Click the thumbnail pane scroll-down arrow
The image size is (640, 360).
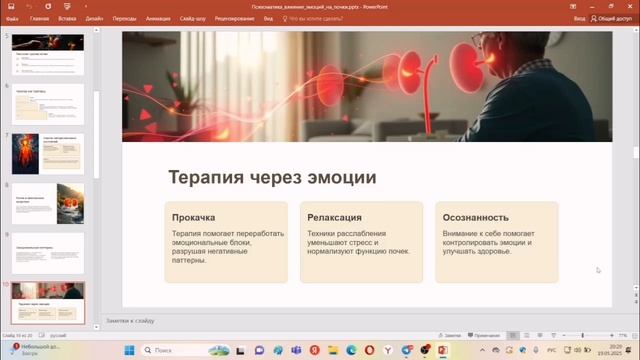tap(96, 327)
